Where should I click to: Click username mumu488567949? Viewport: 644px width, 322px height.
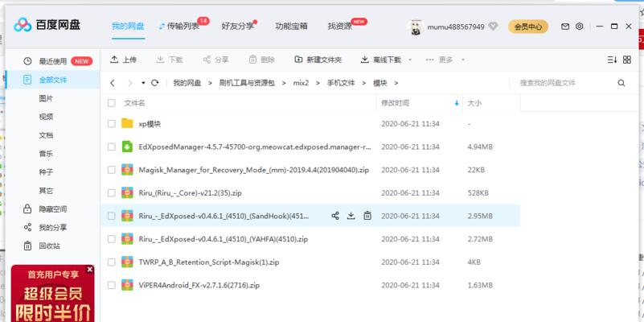click(456, 27)
